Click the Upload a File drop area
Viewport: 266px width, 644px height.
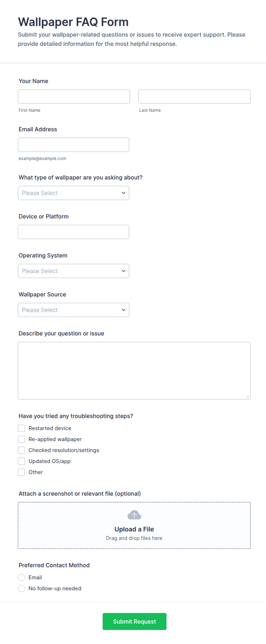tap(134, 525)
